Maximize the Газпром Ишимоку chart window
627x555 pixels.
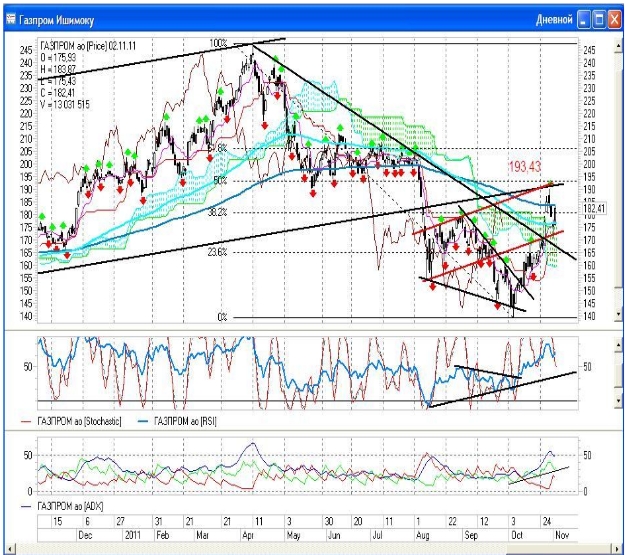[599, 20]
